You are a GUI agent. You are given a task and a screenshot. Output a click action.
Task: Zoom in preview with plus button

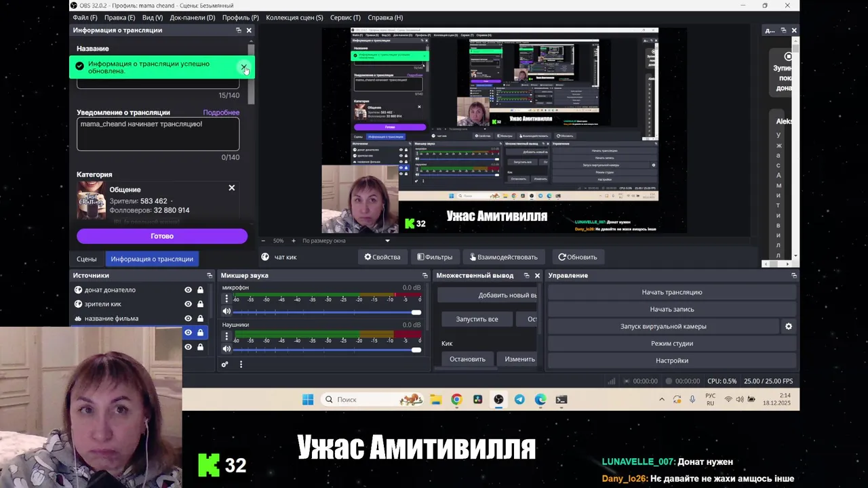click(x=293, y=241)
